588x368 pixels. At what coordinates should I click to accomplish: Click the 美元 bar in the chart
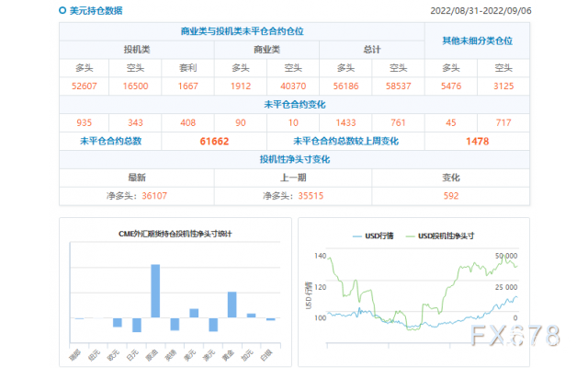coord(194,313)
